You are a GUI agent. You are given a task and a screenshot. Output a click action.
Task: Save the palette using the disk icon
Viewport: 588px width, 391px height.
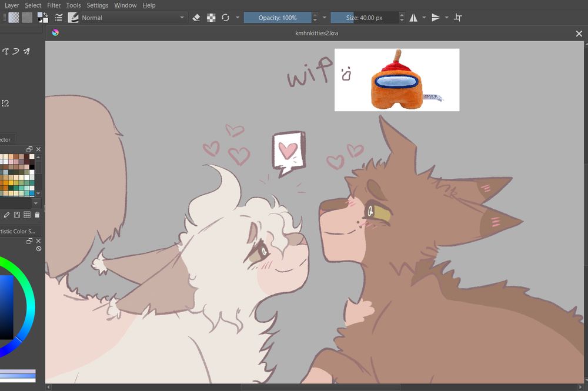point(16,215)
